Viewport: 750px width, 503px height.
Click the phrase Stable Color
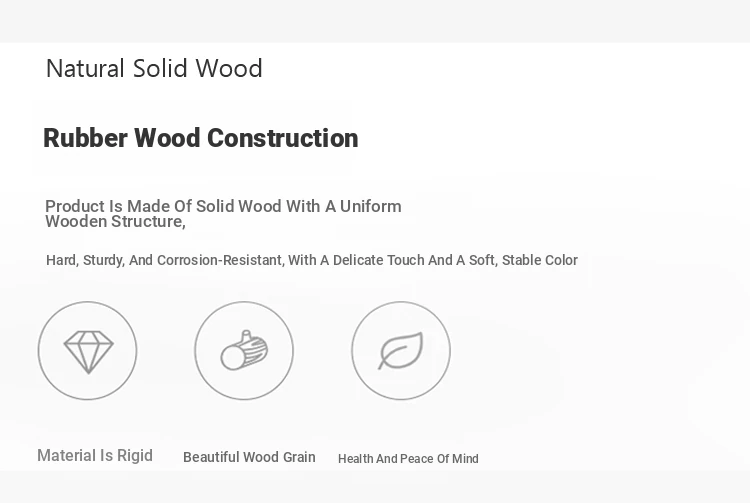[540, 260]
